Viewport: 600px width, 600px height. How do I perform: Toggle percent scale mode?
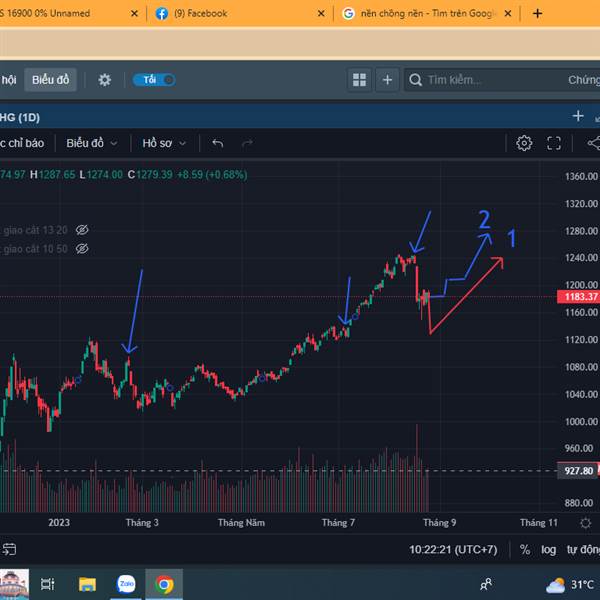pyautogui.click(x=525, y=550)
